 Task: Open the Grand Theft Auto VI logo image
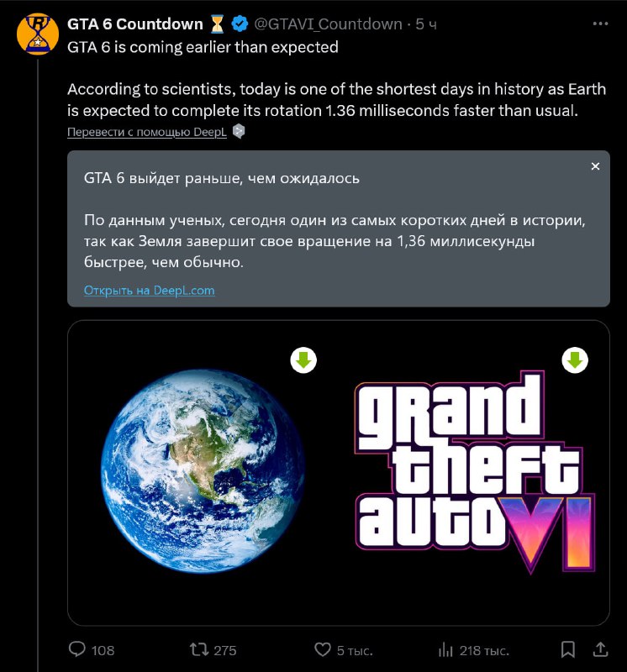point(475,475)
